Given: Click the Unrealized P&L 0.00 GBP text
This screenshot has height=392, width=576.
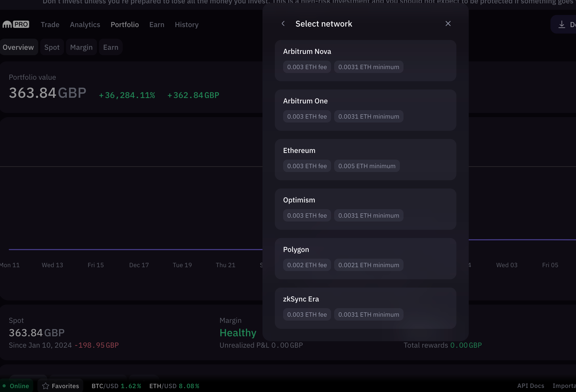Looking at the screenshot, I should (261, 345).
